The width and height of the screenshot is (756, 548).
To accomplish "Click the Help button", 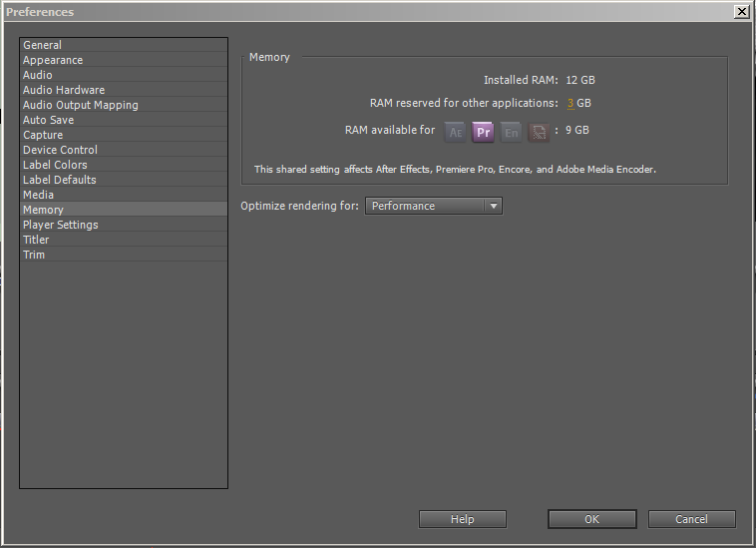I will click(463, 519).
